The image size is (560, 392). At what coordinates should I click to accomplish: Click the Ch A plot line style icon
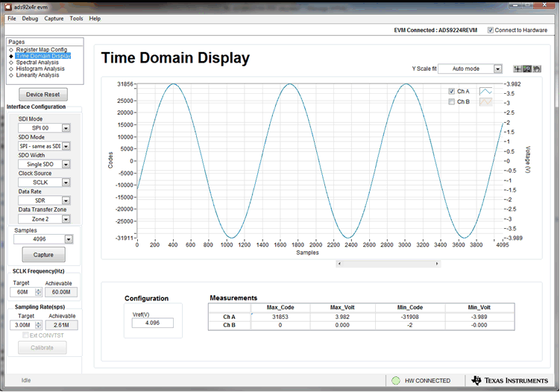(x=485, y=91)
